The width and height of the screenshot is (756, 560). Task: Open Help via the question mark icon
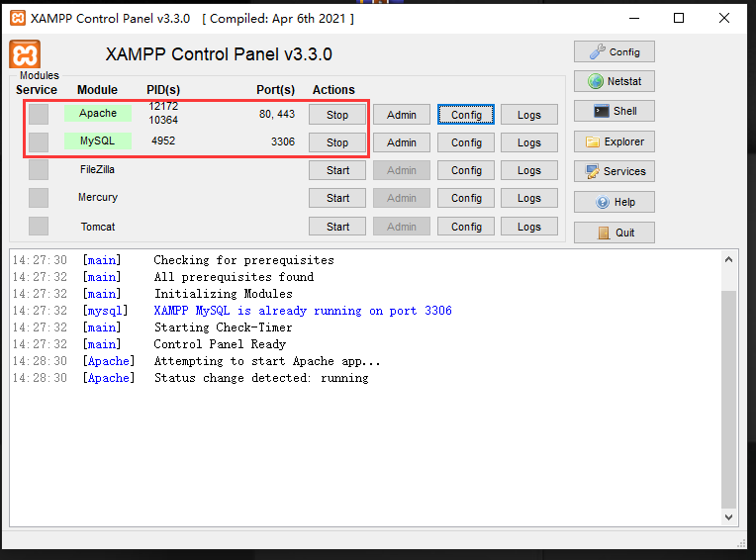[x=614, y=202]
